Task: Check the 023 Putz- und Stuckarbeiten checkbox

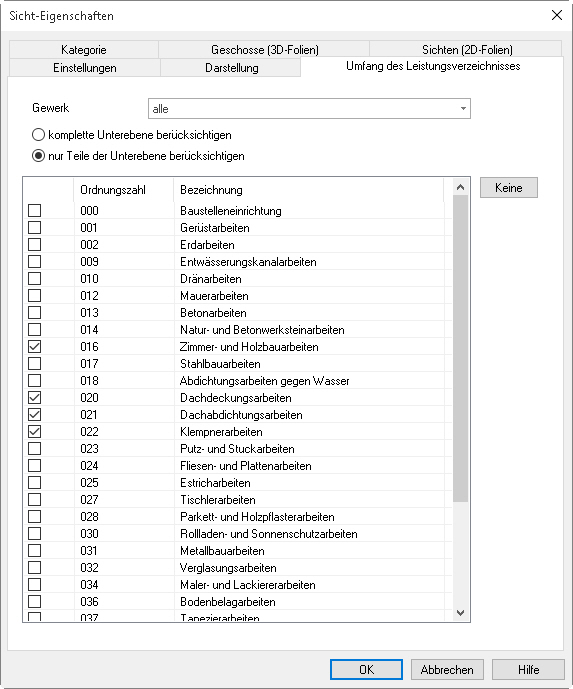Action: pos(35,449)
